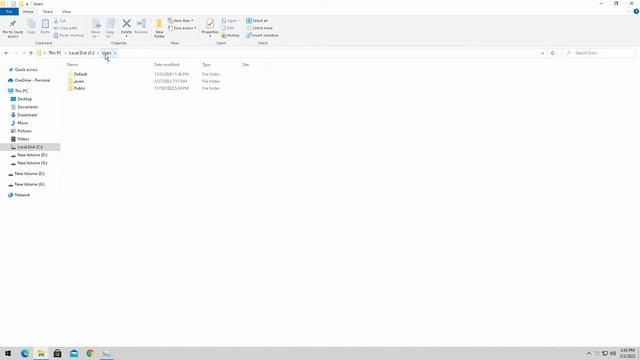640x360 pixels.
Task: Click the Search Users input box
Action: point(599,53)
